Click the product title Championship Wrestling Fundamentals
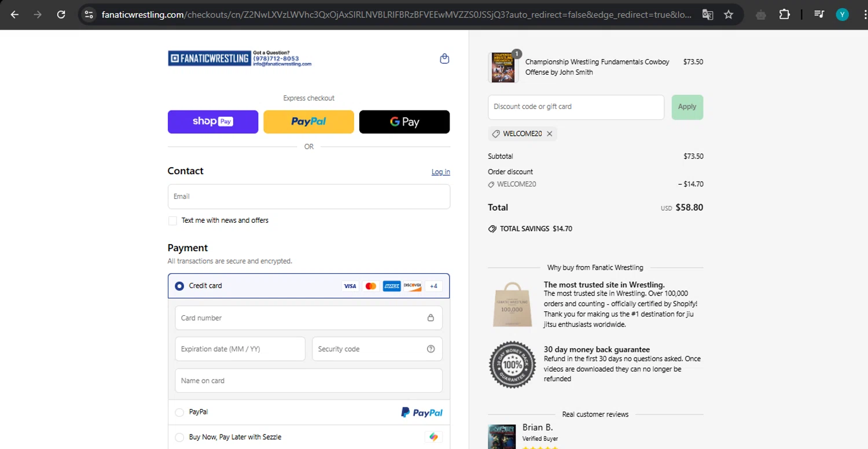The height and width of the screenshot is (449, 868). [597, 67]
